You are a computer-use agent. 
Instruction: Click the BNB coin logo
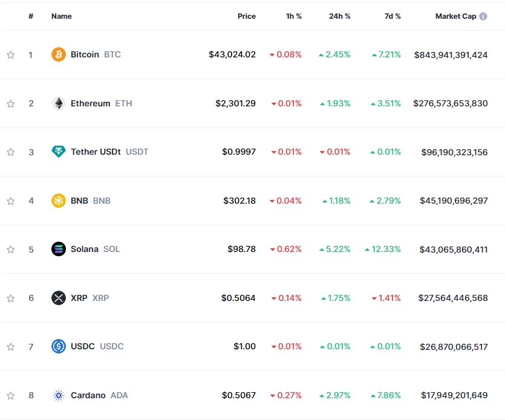click(x=59, y=201)
